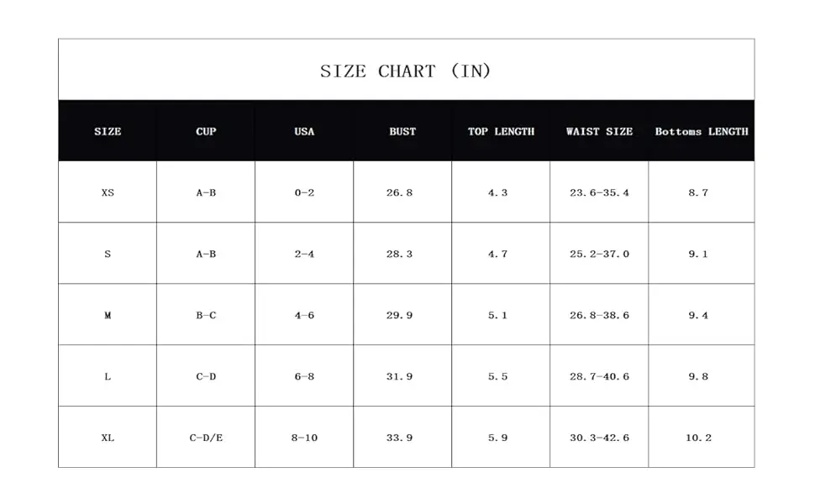Select the XL size row label
The image size is (815, 504).
coord(108,438)
